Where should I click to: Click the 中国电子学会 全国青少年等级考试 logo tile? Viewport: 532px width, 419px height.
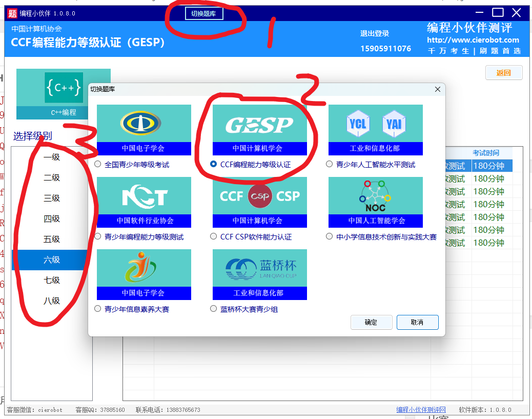coord(144,130)
